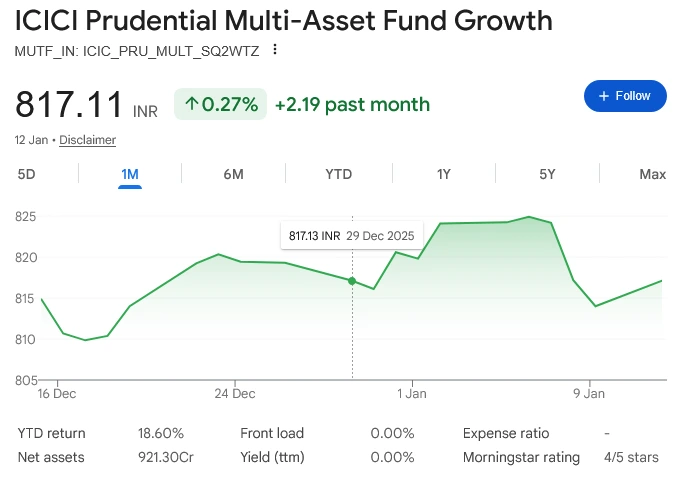Click the YTD return 18.60% value
Image resolution: width=685 pixels, height=492 pixels.
coord(161,433)
